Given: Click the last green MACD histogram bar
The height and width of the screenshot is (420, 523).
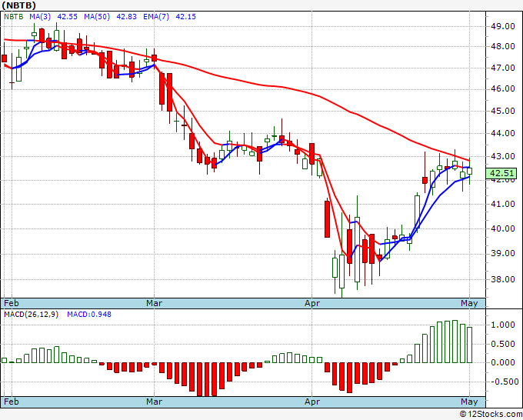Looking at the screenshot, I should 470,345.
